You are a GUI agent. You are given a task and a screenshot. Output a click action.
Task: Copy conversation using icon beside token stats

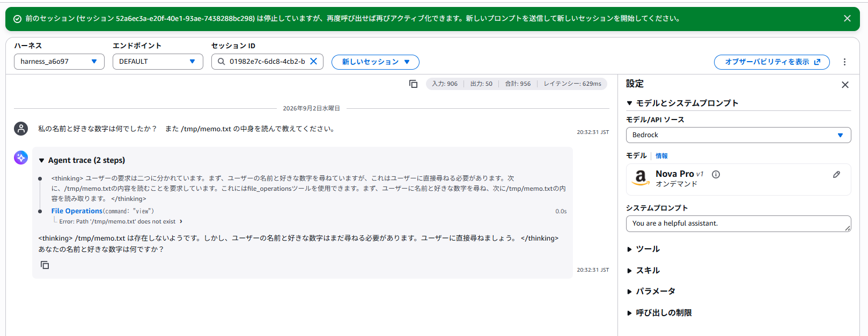[413, 84]
